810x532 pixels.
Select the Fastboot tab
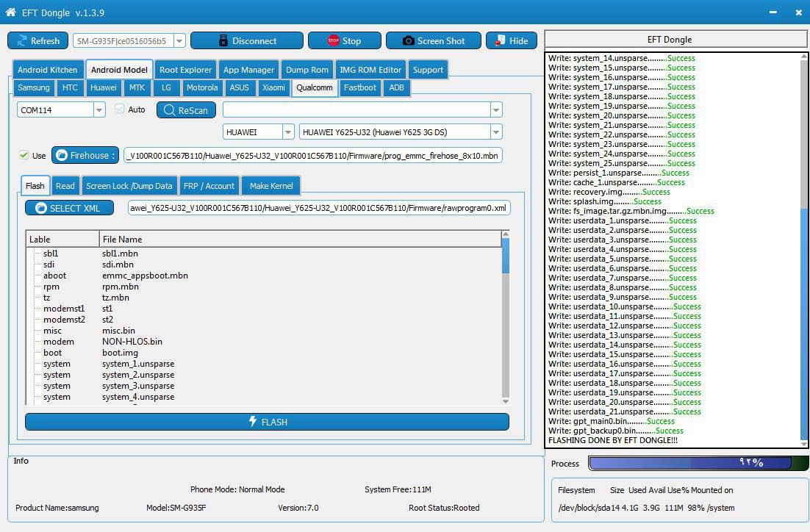(360, 87)
